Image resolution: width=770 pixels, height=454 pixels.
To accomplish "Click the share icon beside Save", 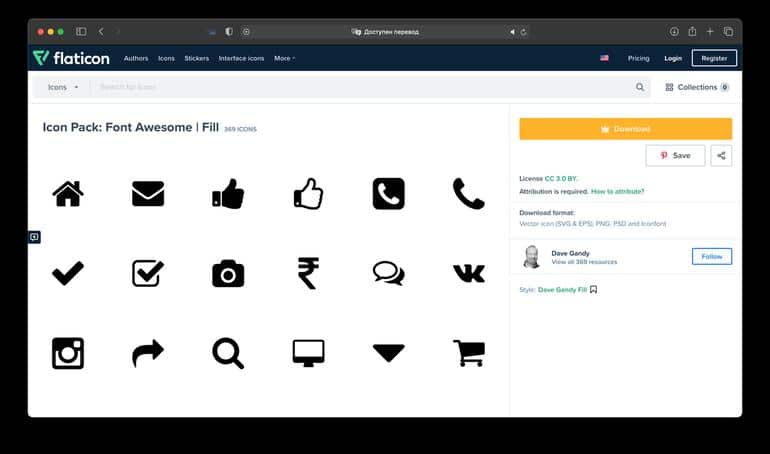I will click(x=721, y=155).
